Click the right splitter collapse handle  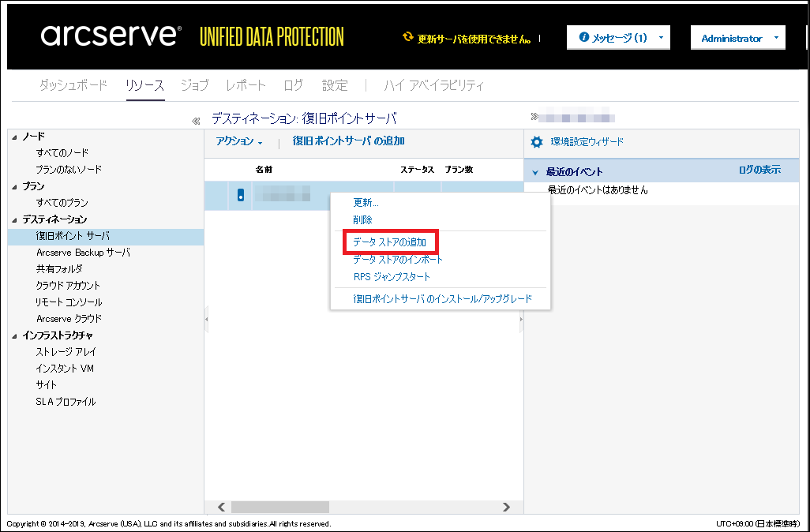pos(521,319)
